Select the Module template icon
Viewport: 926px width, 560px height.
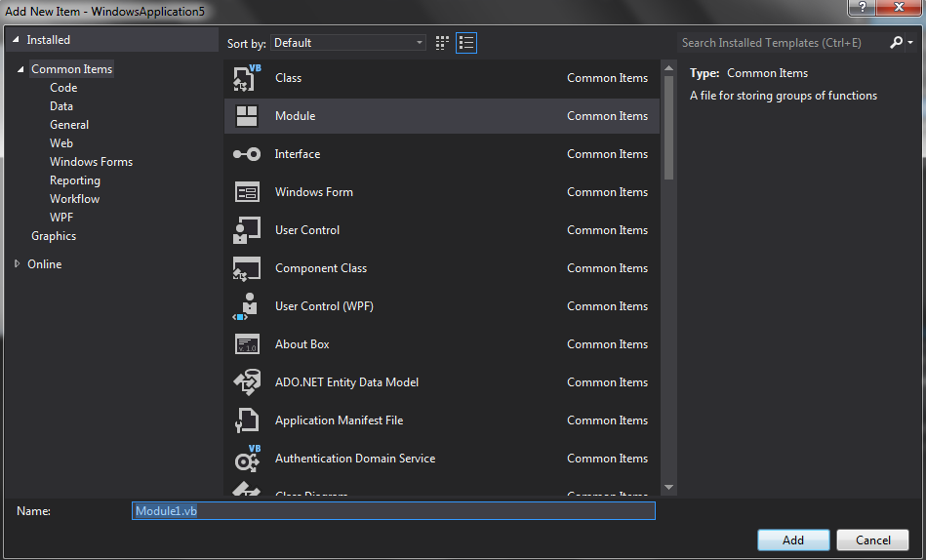[246, 116]
